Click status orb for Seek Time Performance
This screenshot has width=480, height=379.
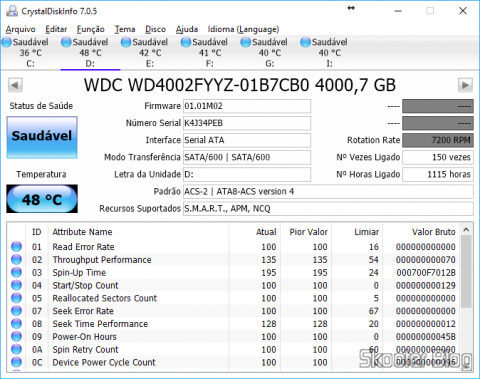(16, 324)
